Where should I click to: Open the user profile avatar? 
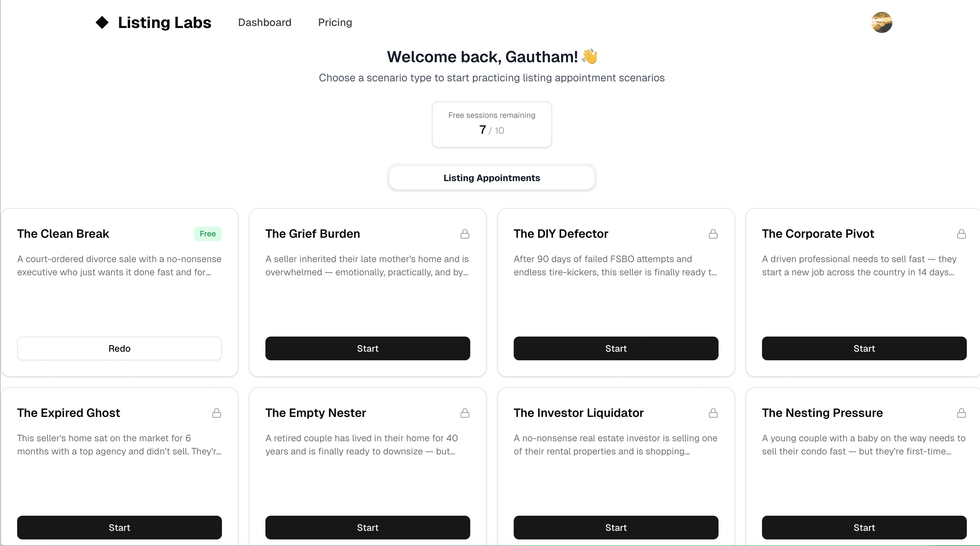[x=882, y=22]
